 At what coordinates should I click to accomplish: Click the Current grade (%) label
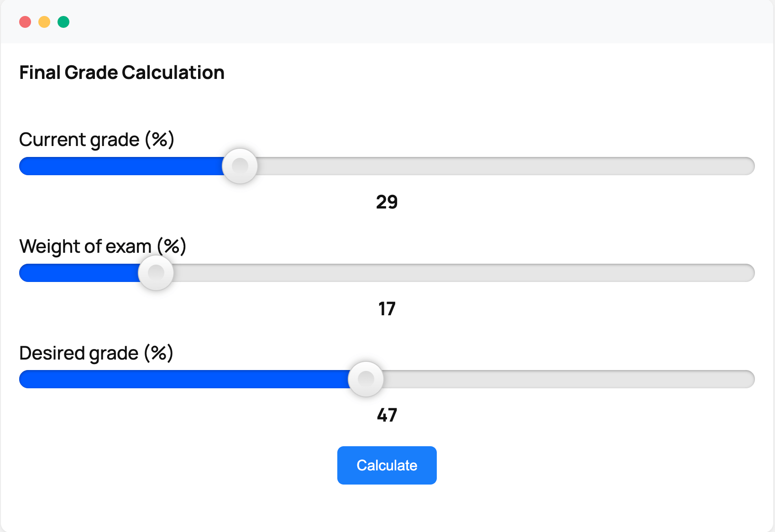(x=97, y=140)
